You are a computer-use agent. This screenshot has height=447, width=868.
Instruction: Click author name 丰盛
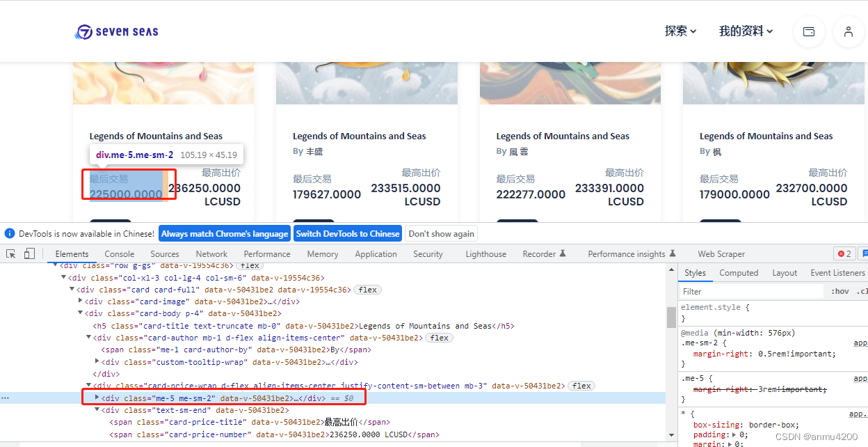point(314,151)
